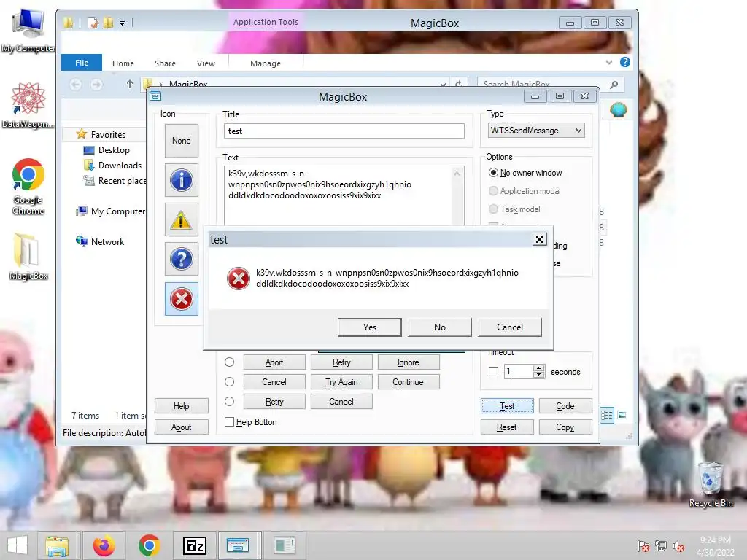Open the address bar history dropdown

point(443,85)
